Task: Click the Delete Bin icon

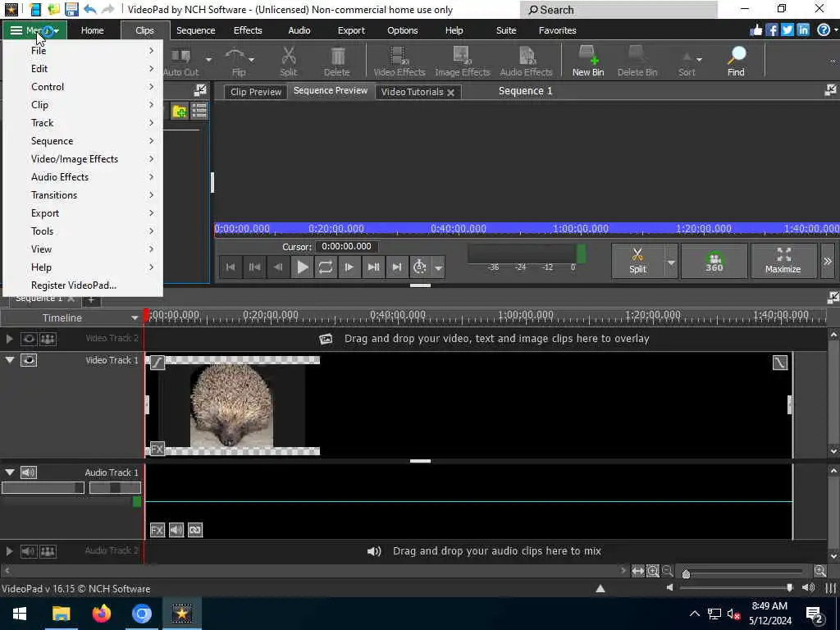Action: coord(637,62)
